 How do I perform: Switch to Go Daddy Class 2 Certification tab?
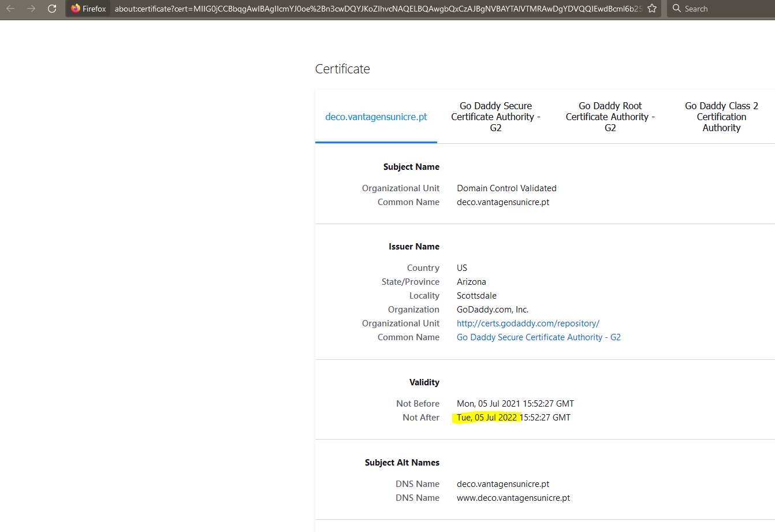point(721,117)
